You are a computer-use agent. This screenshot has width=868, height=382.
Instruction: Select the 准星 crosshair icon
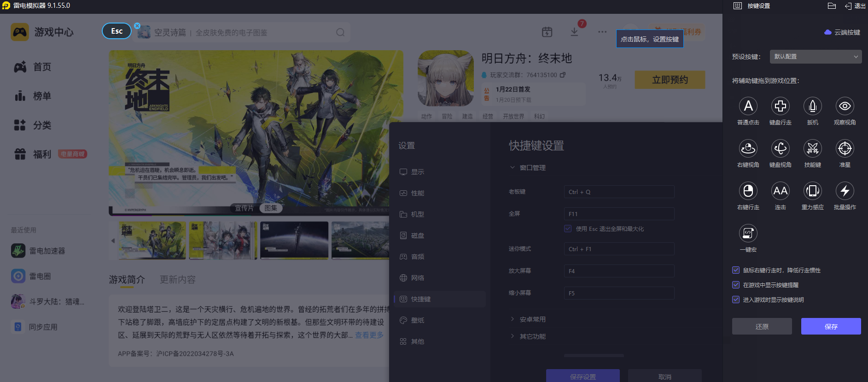845,149
